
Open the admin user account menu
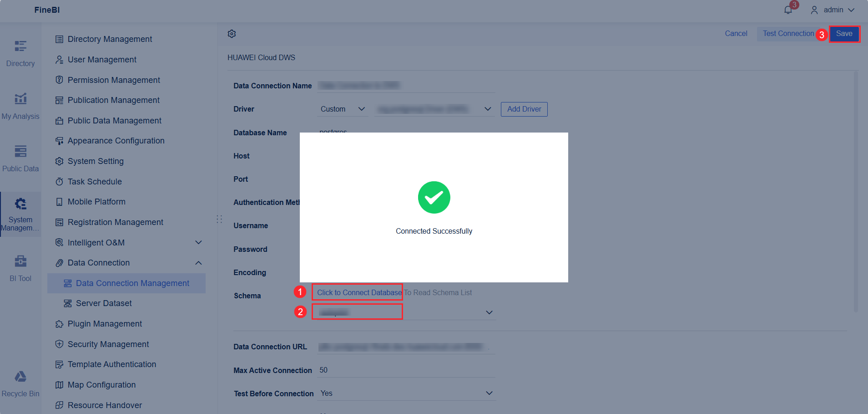pos(833,10)
